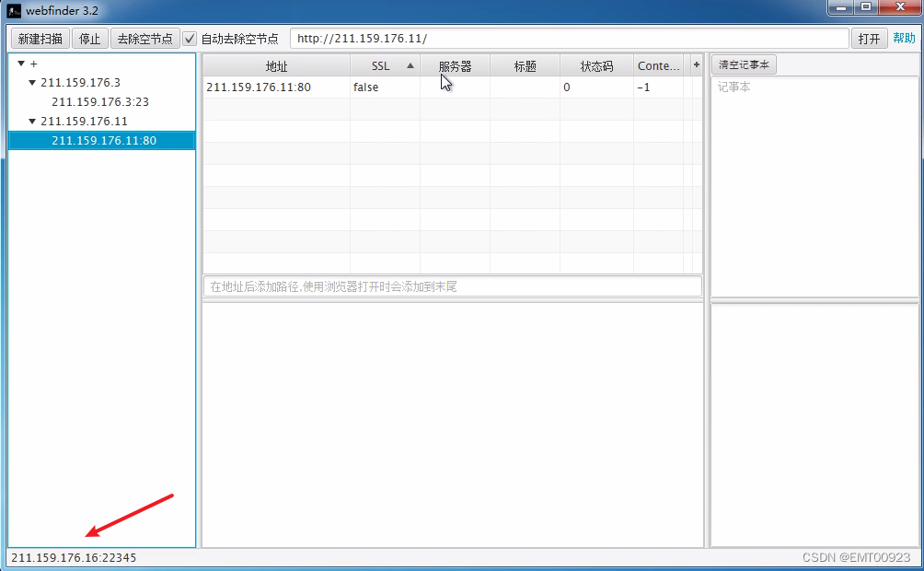This screenshot has width=924, height=571.
Task: Open the 帮助 help link
Action: pos(904,39)
